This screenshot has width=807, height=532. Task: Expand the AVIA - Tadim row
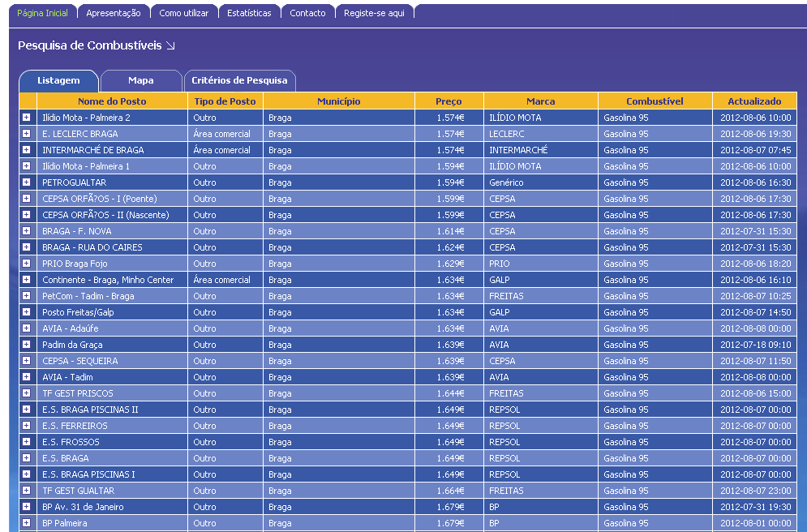(x=26, y=376)
